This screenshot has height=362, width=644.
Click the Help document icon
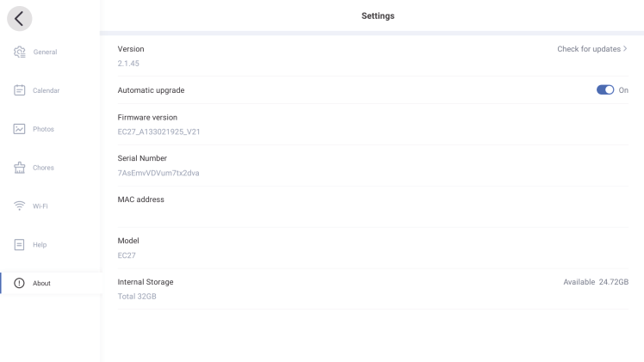pyautogui.click(x=20, y=245)
